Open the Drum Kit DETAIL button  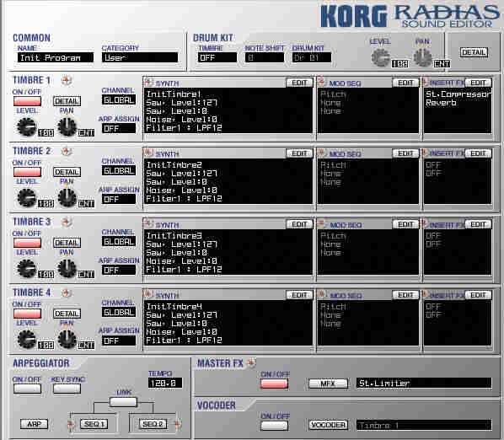(475, 52)
